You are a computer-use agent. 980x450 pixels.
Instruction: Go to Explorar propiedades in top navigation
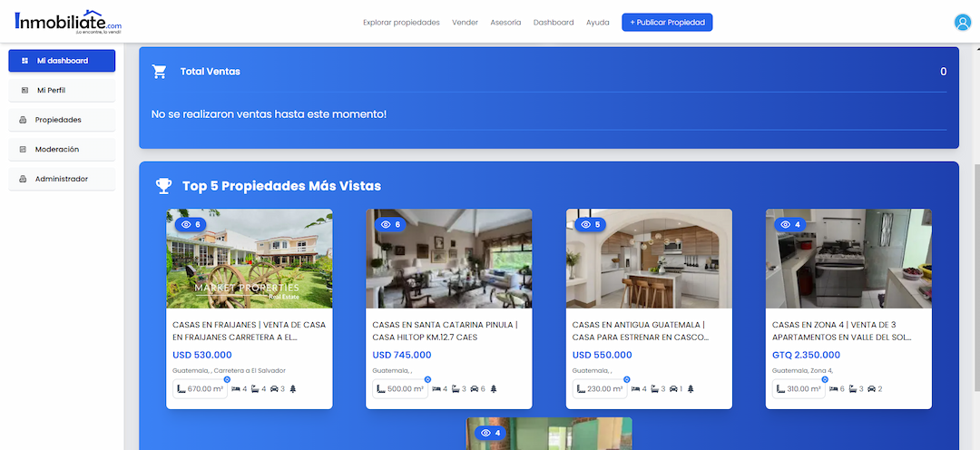pos(401,23)
